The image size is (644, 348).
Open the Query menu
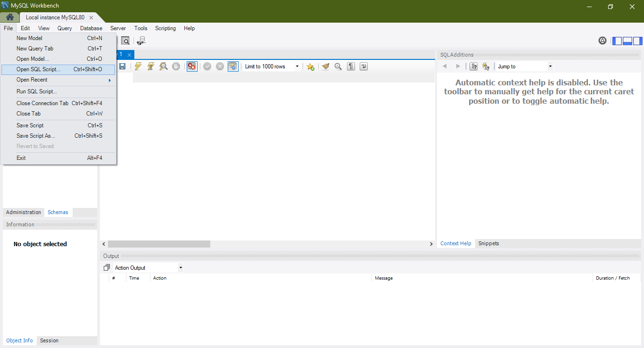(x=65, y=28)
